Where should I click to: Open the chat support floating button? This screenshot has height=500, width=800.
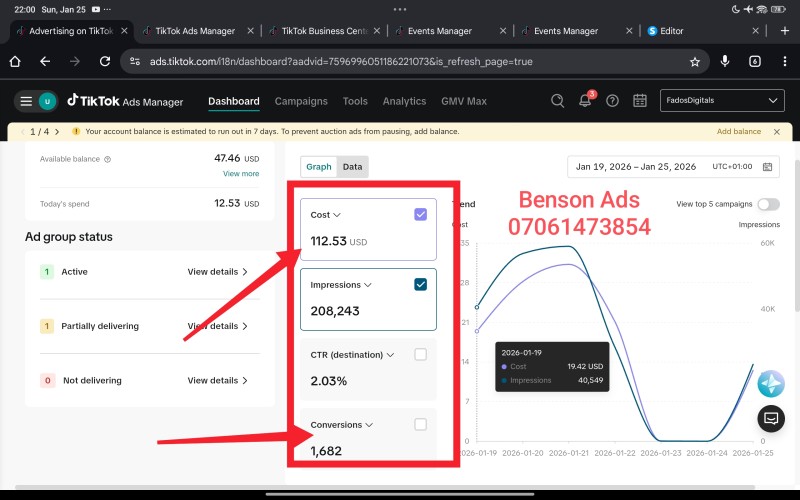[x=771, y=419]
